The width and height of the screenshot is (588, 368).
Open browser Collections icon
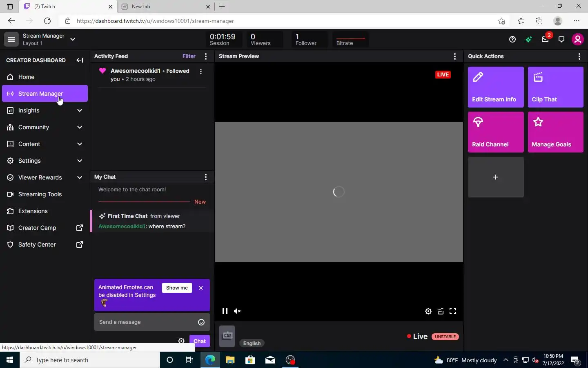coord(539,21)
